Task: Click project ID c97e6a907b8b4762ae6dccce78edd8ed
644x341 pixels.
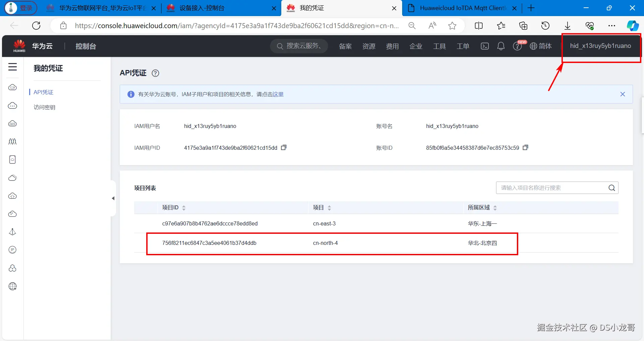Action: [210, 223]
